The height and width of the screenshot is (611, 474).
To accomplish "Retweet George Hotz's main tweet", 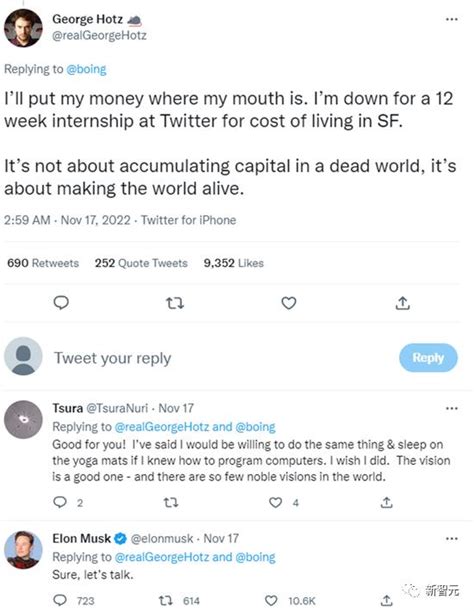I will [175, 303].
